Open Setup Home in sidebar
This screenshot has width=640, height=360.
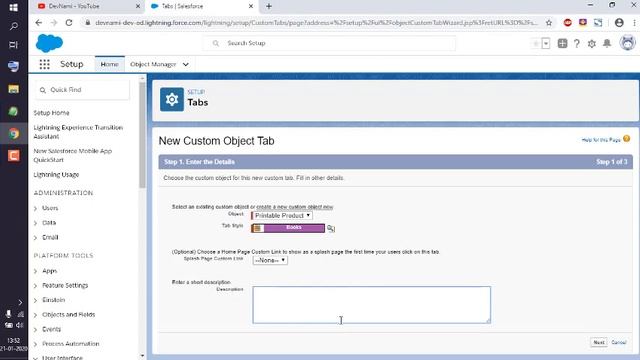(x=51, y=113)
